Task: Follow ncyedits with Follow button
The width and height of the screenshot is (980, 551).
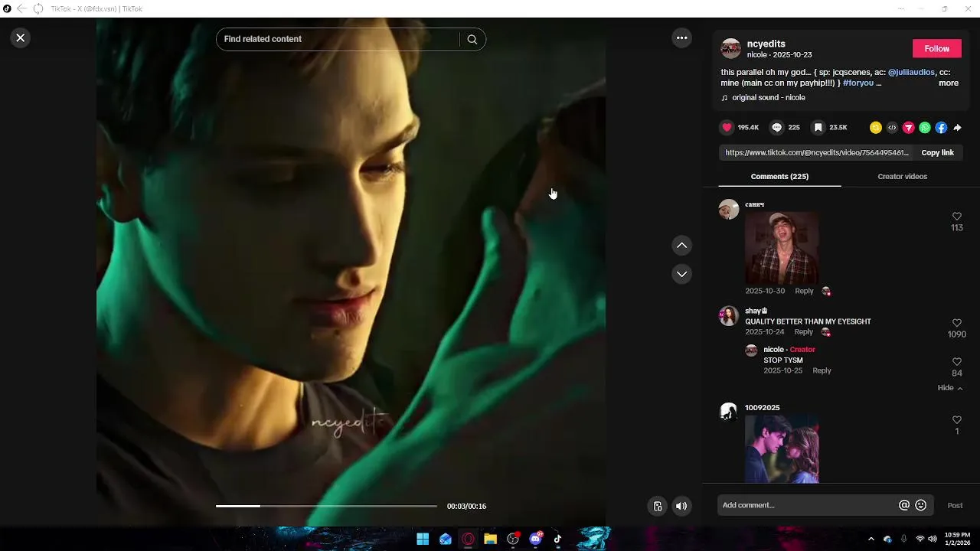Action: click(936, 48)
